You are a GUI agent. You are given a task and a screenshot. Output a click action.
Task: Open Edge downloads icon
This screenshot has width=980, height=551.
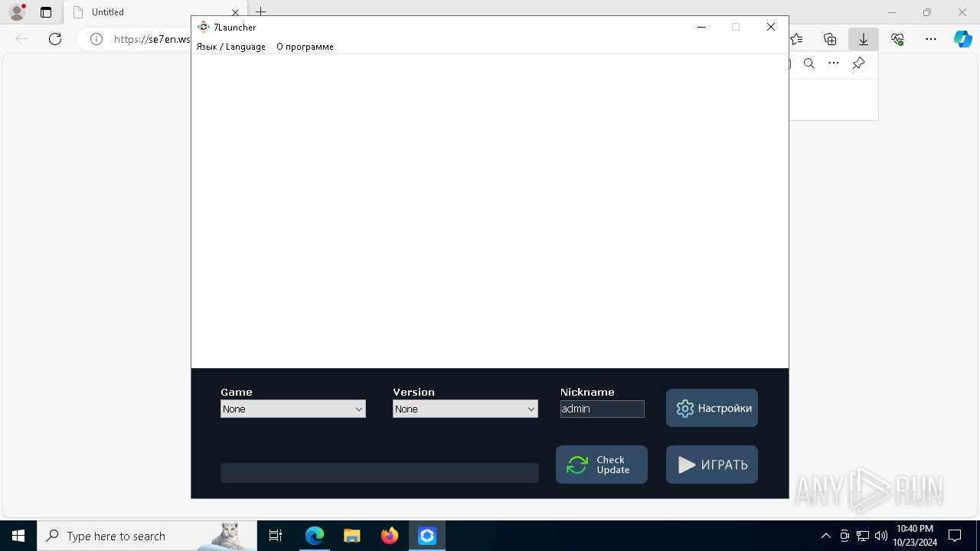864,39
